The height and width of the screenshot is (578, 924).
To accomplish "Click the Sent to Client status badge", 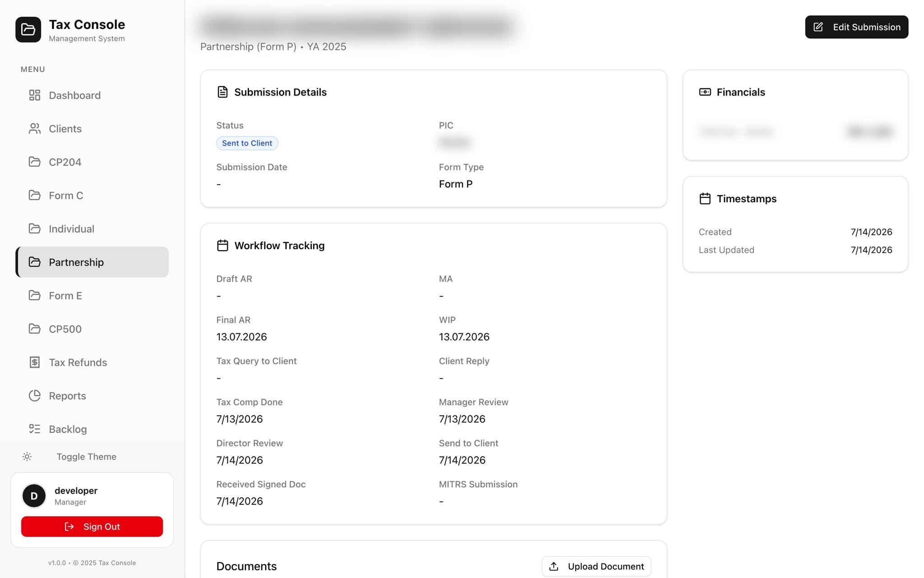I will click(x=247, y=143).
